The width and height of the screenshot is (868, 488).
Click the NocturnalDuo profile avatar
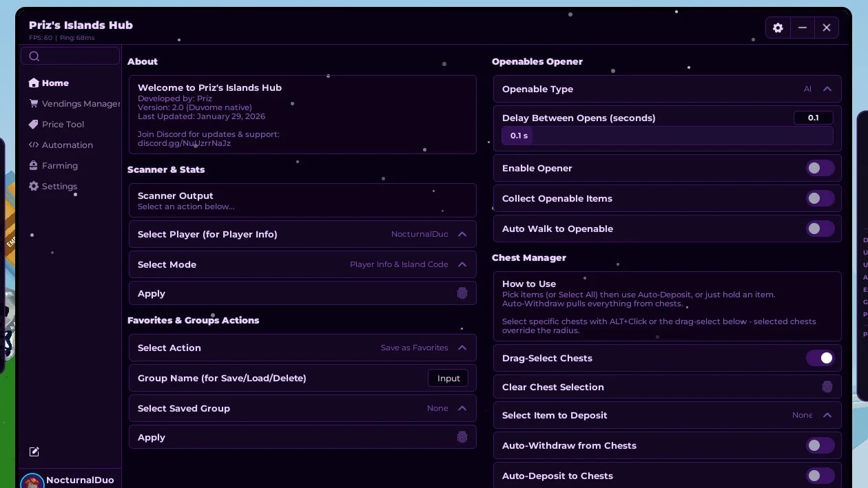(32, 481)
